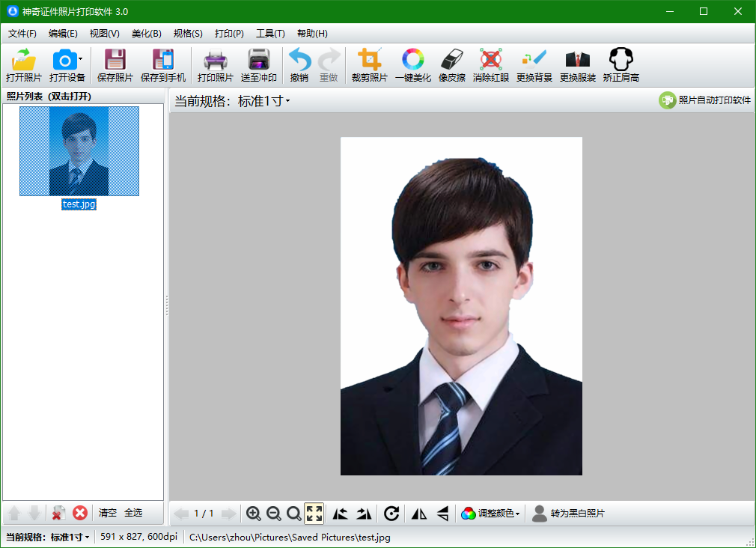Click the 打开照片 (Open Photo) folder icon

[x=24, y=60]
